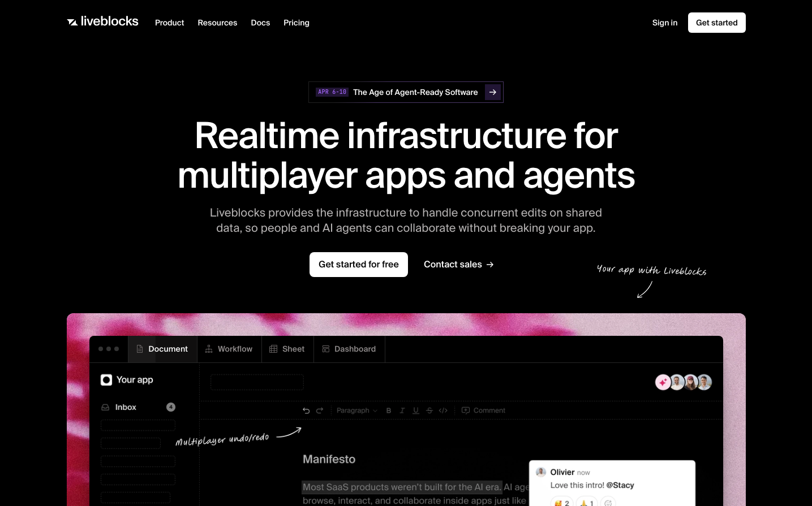Image resolution: width=812 pixels, height=506 pixels.
Task: Click the redo arrow in the editor toolbar
Action: [320, 410]
